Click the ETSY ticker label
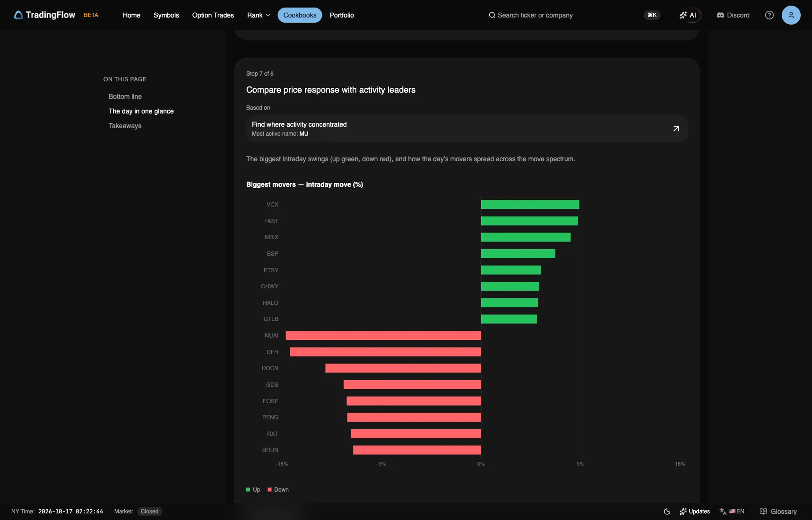 click(x=271, y=270)
